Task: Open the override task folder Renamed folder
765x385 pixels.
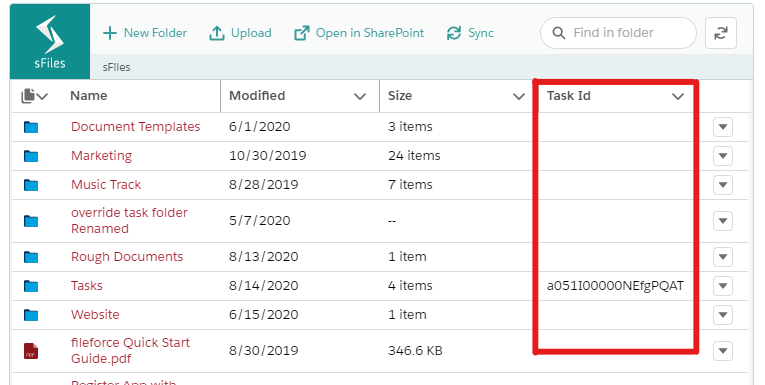Action: (129, 221)
